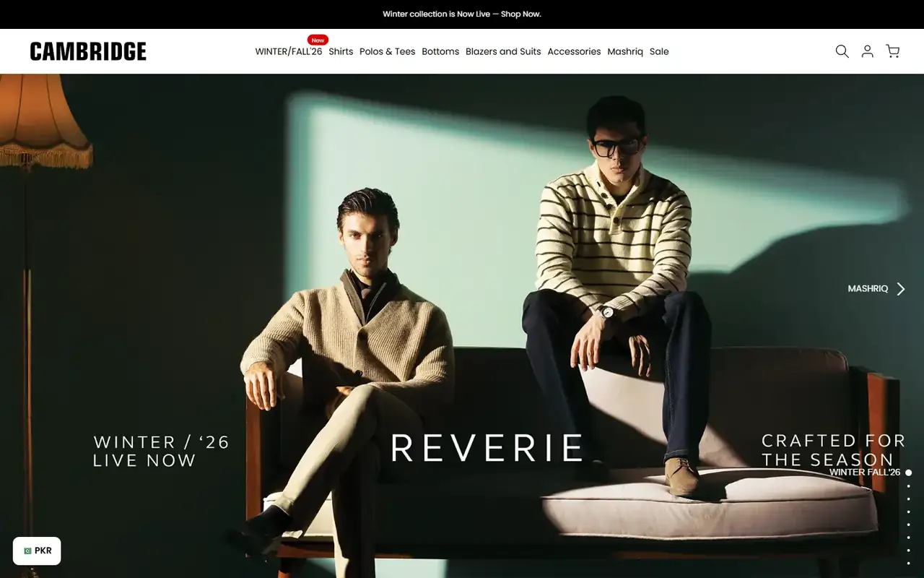The width and height of the screenshot is (924, 578).
Task: Click the Pakistan flag in currency button
Action: pyautogui.click(x=27, y=551)
